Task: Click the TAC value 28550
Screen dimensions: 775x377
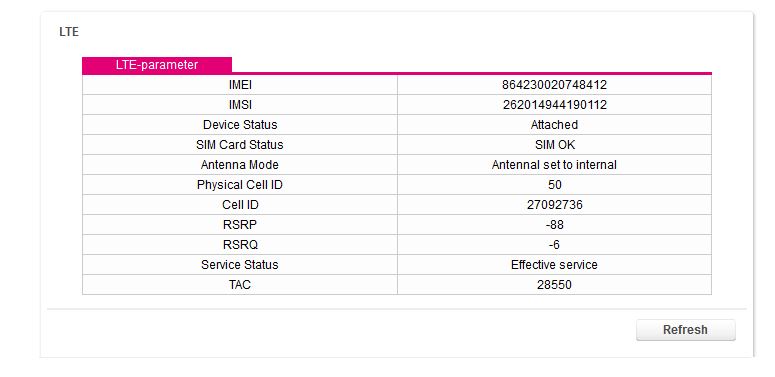Action: (555, 285)
